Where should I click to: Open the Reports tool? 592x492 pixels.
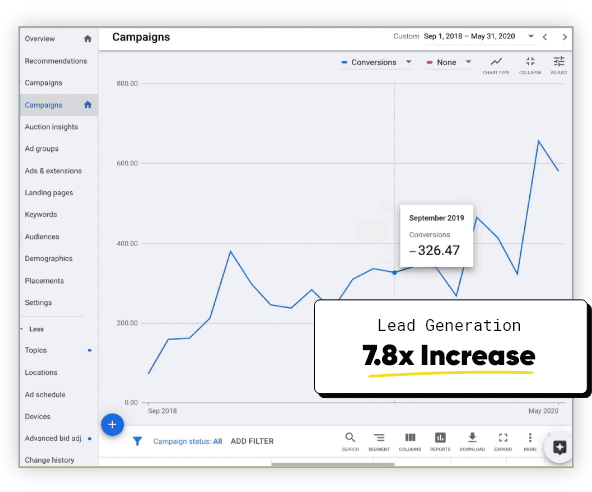click(440, 441)
